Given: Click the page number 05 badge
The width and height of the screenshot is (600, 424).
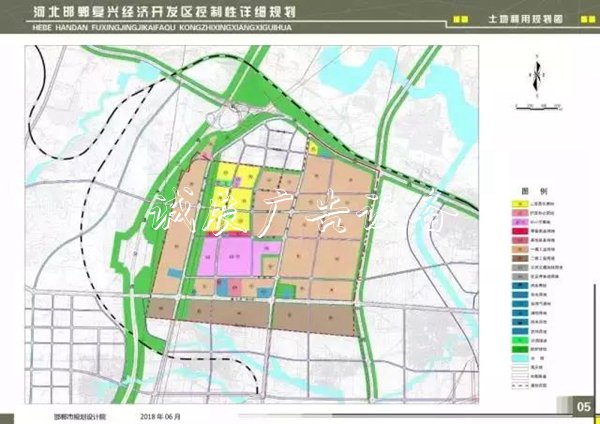Looking at the screenshot, I should pyautogui.click(x=583, y=406).
